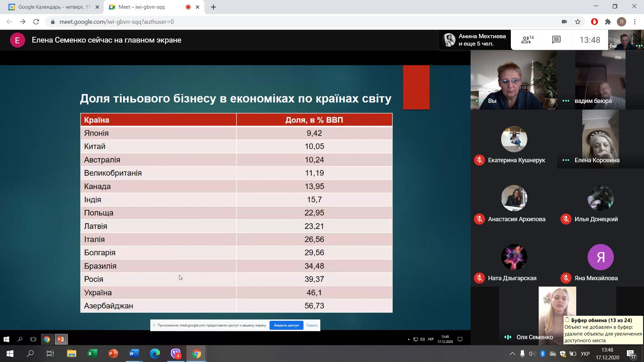
Task: Go back in browser history
Action: pos(9,22)
